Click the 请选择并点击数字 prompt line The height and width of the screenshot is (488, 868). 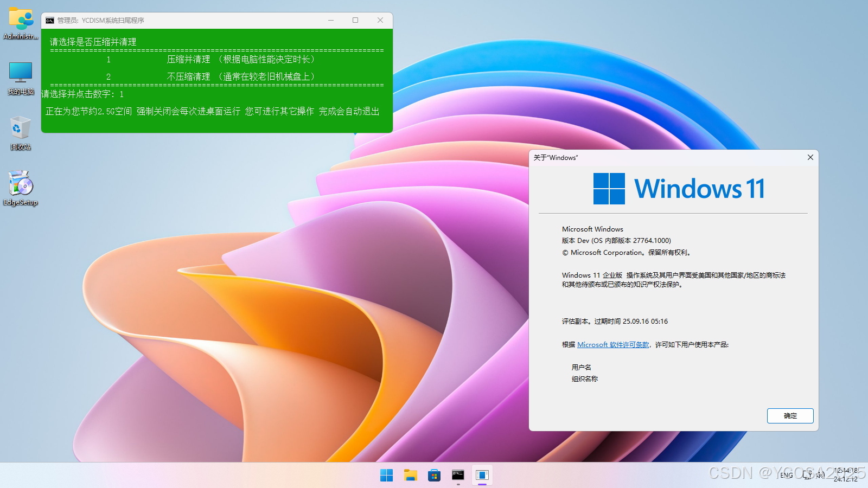(x=83, y=94)
